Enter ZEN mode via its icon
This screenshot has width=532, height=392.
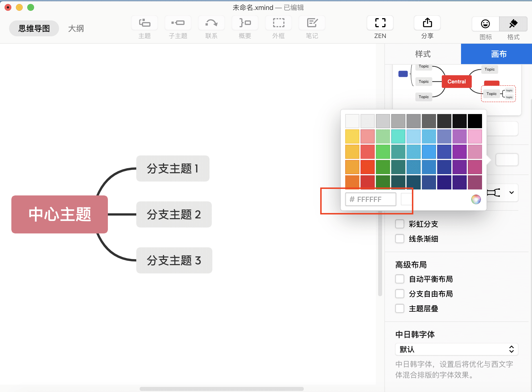pyautogui.click(x=380, y=23)
